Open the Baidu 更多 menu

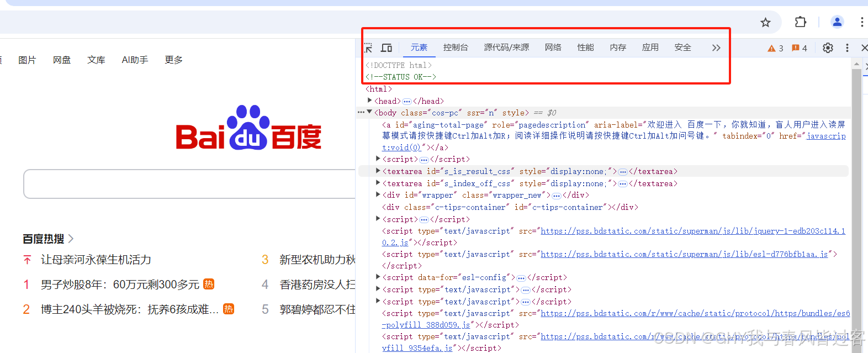173,60
